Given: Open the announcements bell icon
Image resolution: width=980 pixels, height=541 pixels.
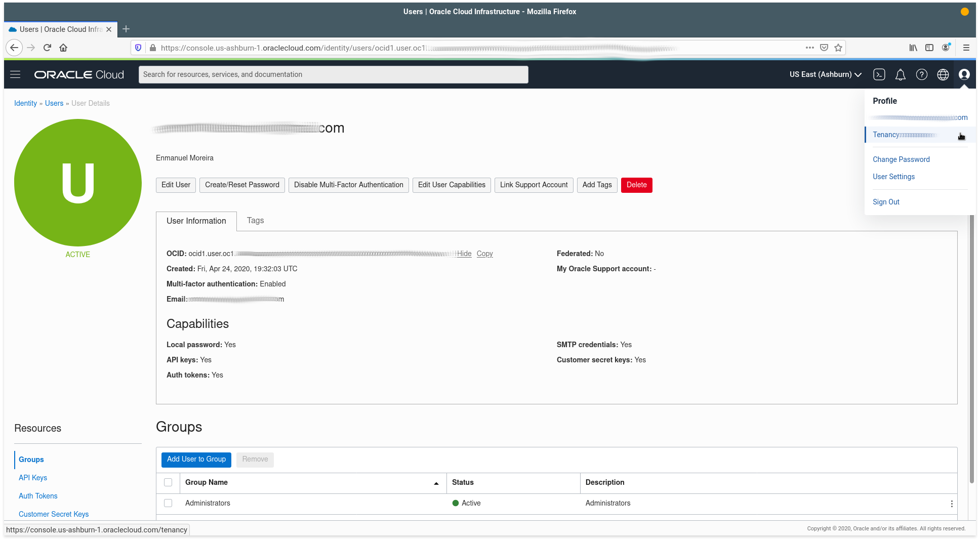Looking at the screenshot, I should pyautogui.click(x=901, y=75).
